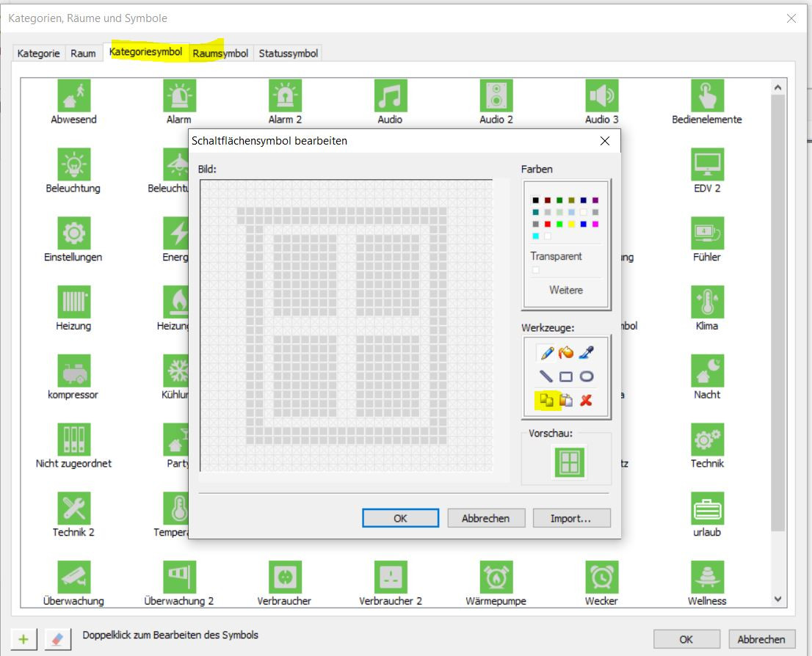
Task: Click the scrollbar down arrow in symbol list
Action: click(x=778, y=599)
